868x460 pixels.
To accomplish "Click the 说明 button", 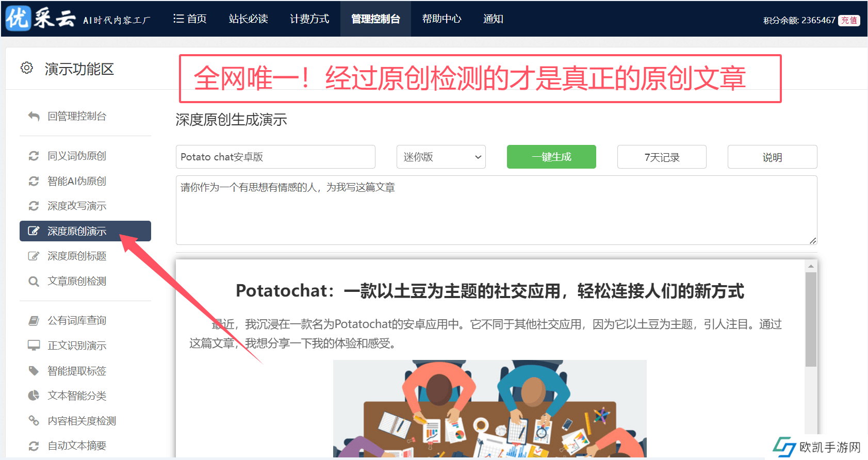I will [772, 157].
